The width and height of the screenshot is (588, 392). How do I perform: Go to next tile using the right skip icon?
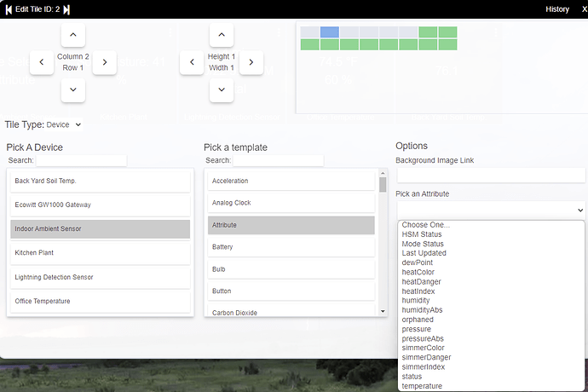pos(67,9)
